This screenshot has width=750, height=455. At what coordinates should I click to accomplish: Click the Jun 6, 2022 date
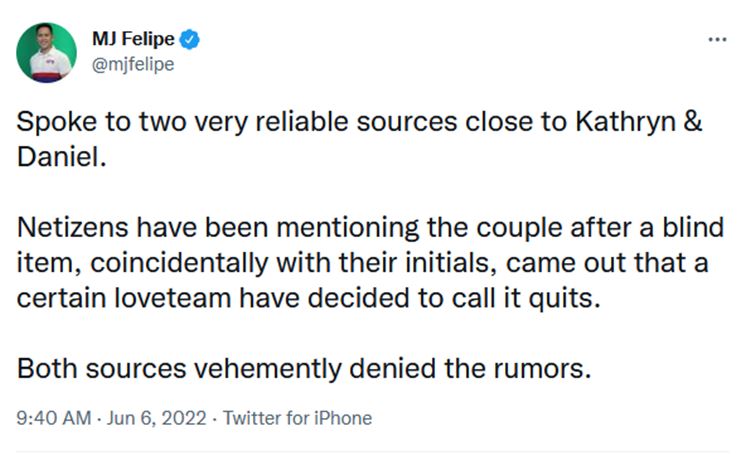156,418
